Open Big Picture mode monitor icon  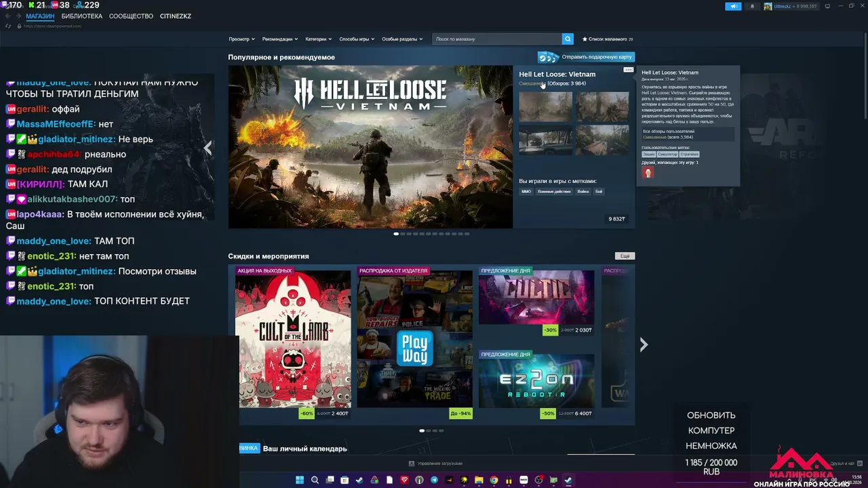(827, 6)
